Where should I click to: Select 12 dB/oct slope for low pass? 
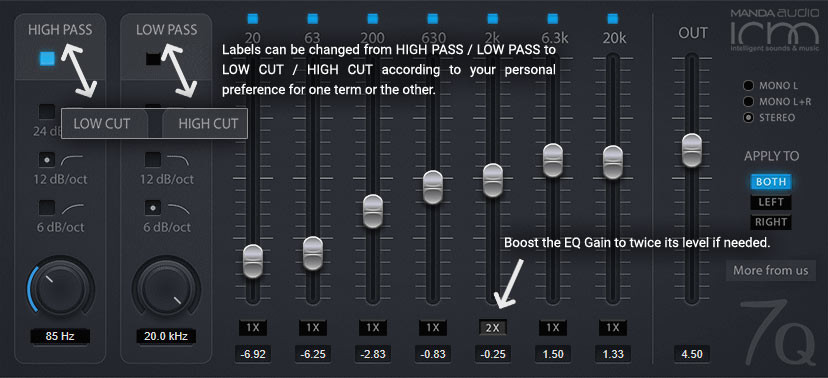[153, 159]
